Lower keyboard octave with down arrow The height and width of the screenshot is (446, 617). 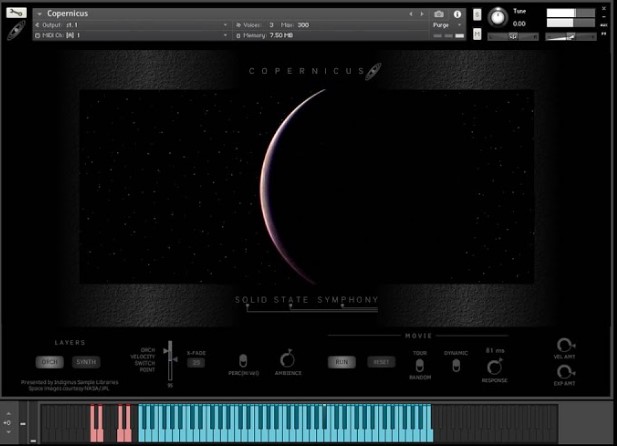tap(9, 432)
